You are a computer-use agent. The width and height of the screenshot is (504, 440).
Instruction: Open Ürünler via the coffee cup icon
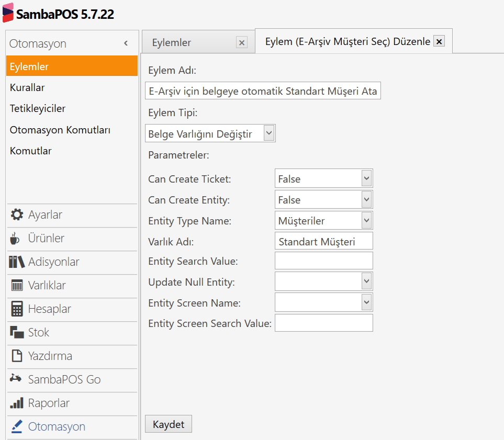15,239
